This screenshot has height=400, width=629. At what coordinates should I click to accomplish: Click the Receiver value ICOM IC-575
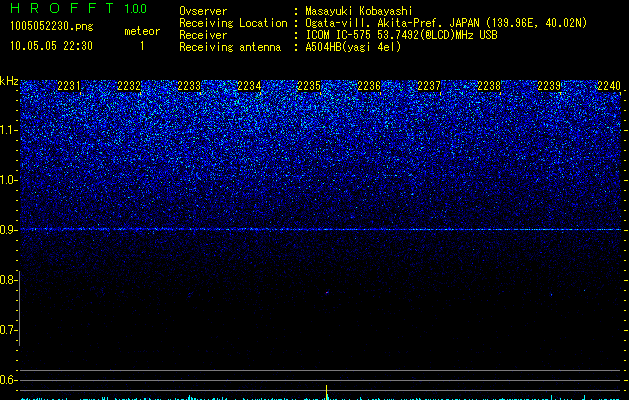(x=338, y=35)
